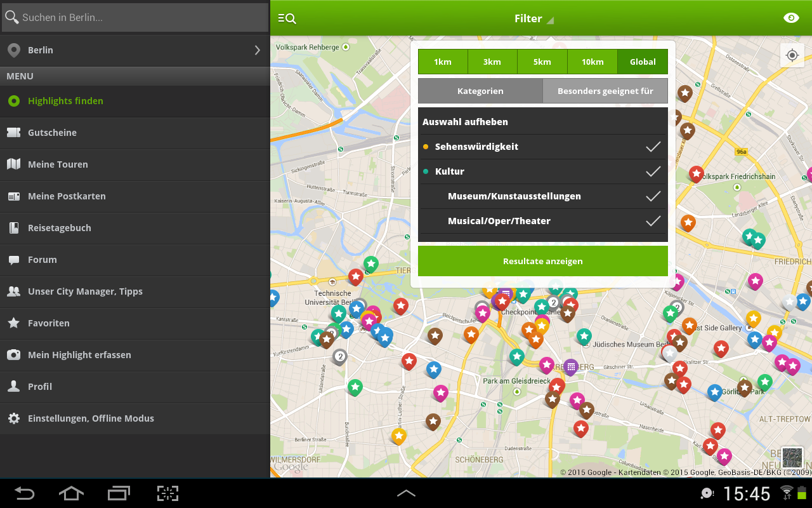The width and height of the screenshot is (812, 508).
Task: Focus the 'Suchen in Berlin...' search field
Action: point(134,17)
